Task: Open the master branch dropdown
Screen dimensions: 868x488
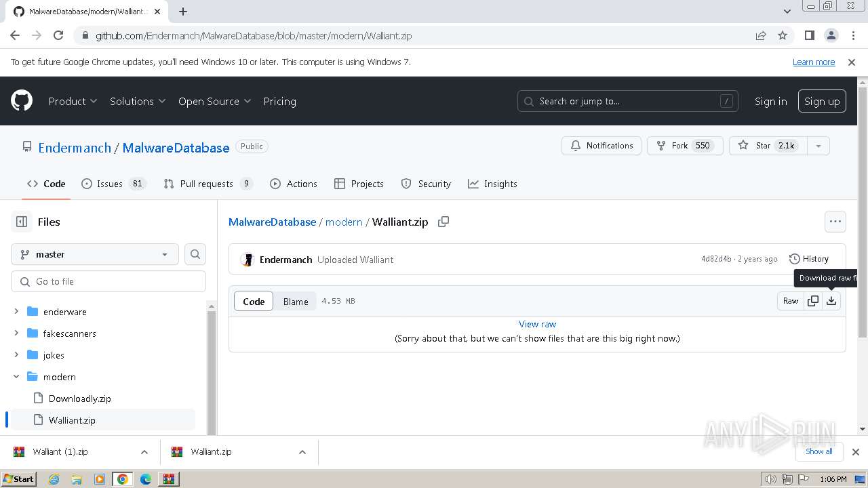Action: point(95,254)
